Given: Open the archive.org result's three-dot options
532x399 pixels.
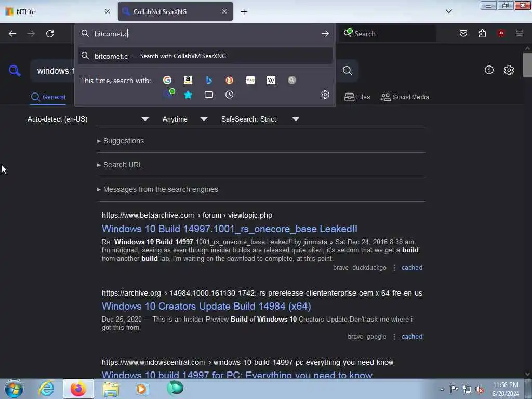Looking at the screenshot, I should [x=394, y=337].
